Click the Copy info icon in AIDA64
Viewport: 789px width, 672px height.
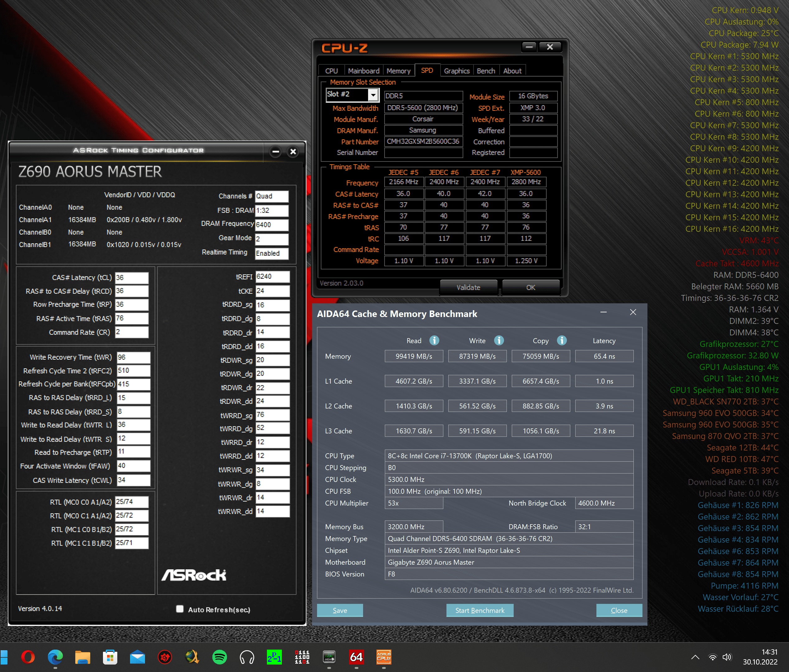562,340
